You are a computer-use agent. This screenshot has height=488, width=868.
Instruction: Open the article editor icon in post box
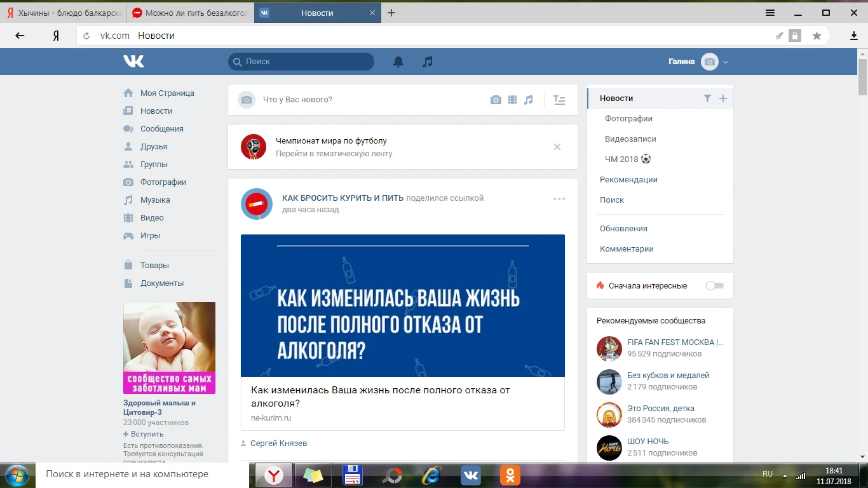(559, 100)
